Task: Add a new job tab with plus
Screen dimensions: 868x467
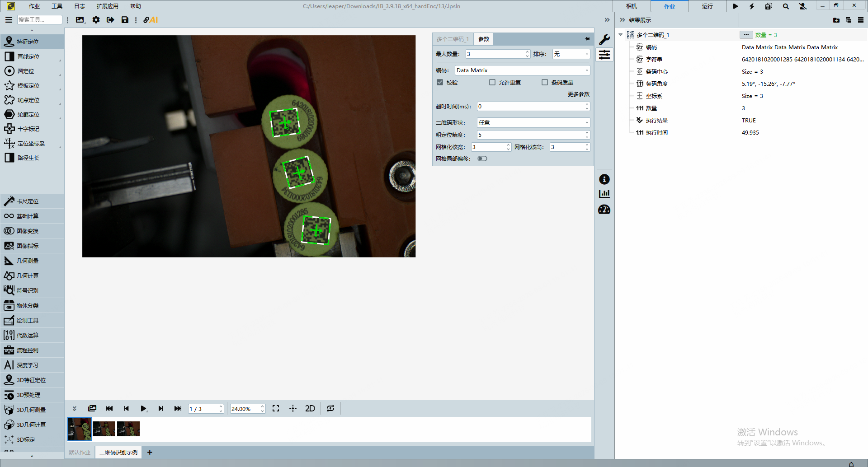Action: [150, 452]
